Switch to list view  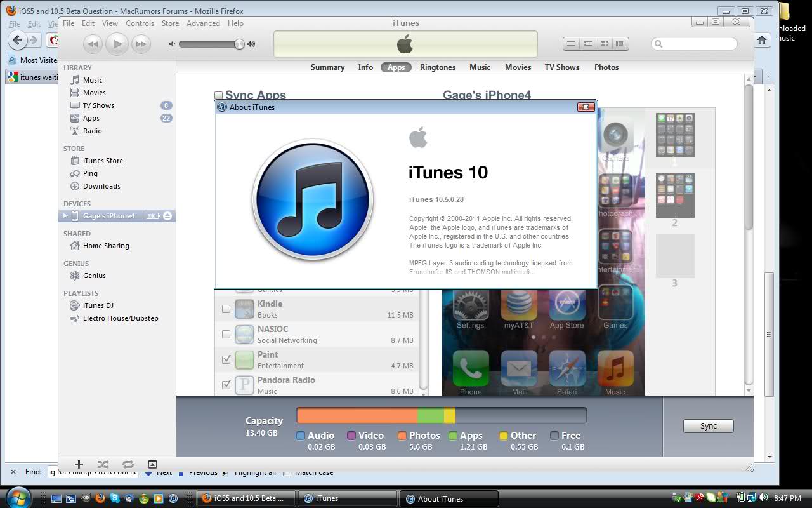point(572,44)
